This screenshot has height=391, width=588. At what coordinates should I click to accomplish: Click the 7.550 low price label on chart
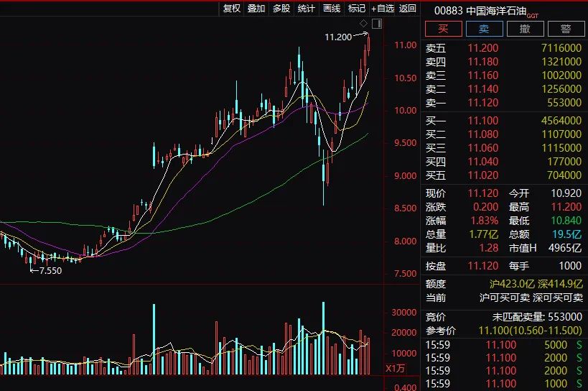[50, 271]
